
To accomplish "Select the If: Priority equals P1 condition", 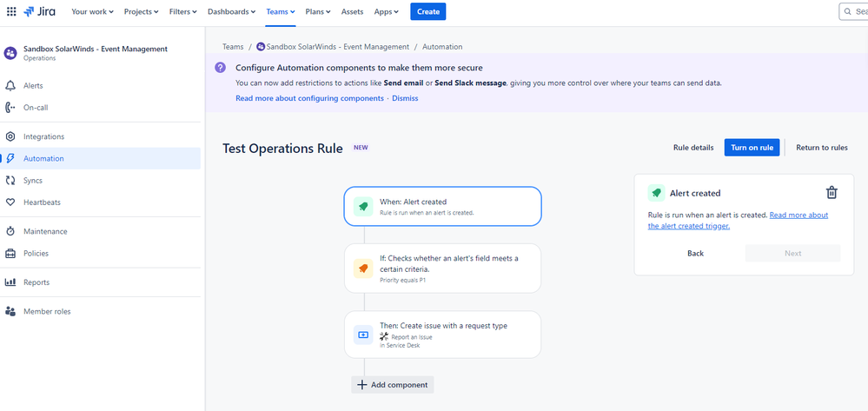I will click(x=443, y=268).
